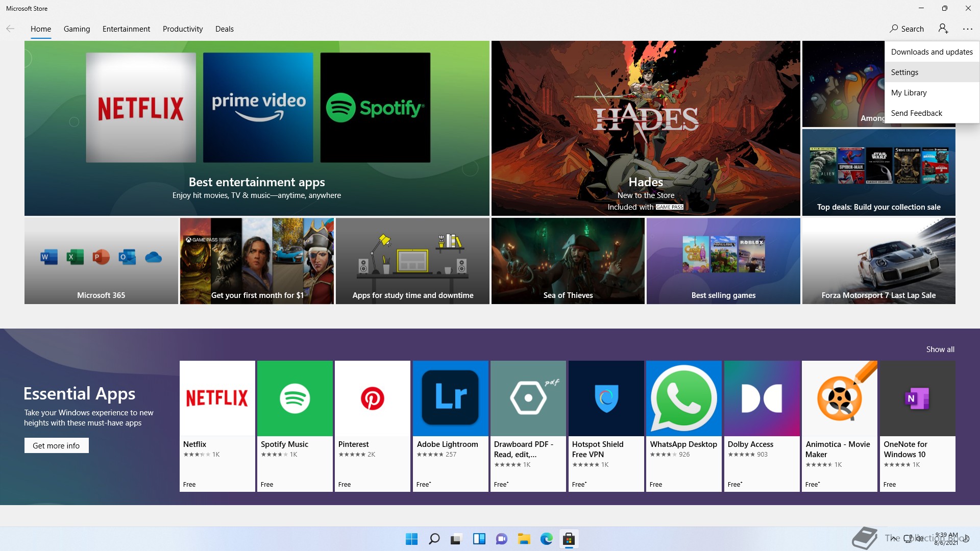The width and height of the screenshot is (980, 551).
Task: Open the Adobe Lightroom app tile
Action: 451,426
